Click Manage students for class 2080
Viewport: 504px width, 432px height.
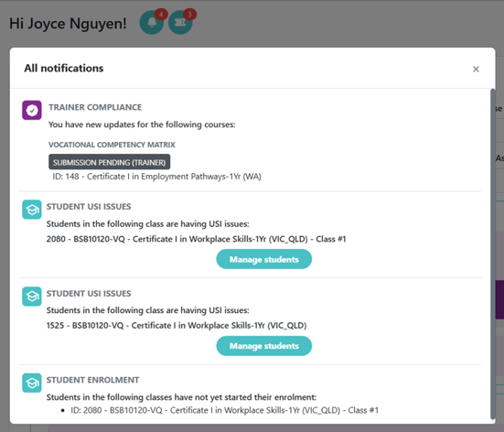point(264,259)
